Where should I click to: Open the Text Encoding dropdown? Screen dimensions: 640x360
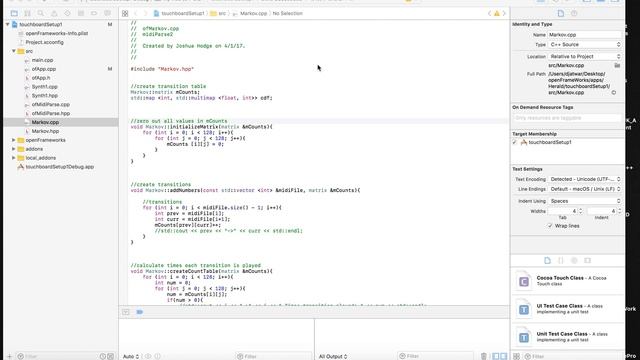point(584,179)
